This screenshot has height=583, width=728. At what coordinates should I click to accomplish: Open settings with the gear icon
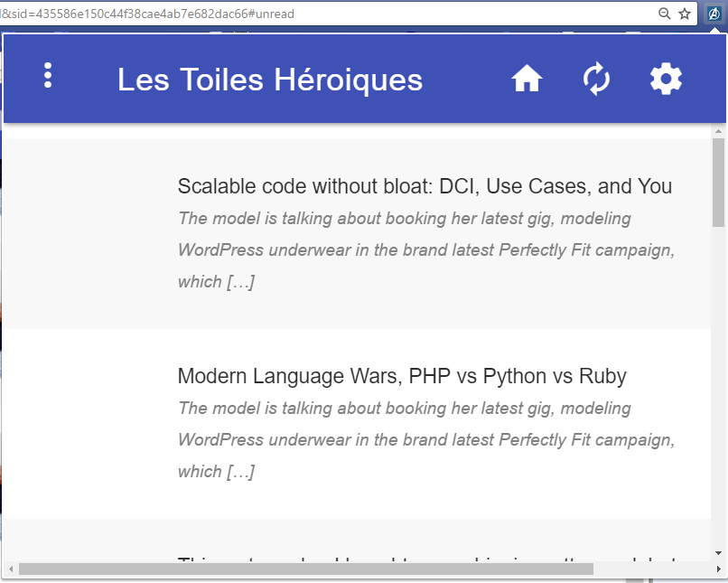666,80
